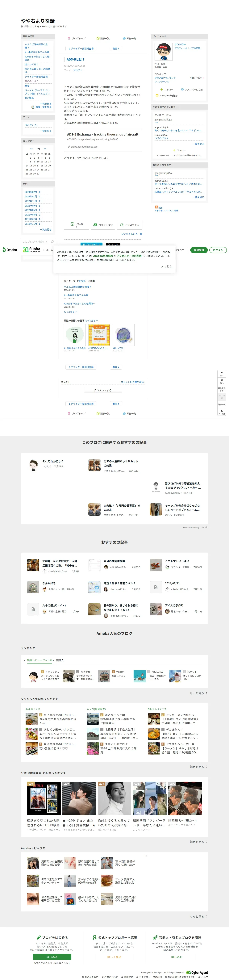Click 申し込む button for 芸能人ブログ
Image resolution: width=229 pixels, height=980 pixels.
click(177, 956)
